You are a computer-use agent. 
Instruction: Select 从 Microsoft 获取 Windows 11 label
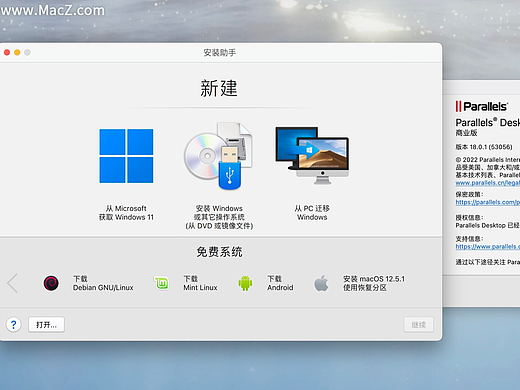pos(126,213)
